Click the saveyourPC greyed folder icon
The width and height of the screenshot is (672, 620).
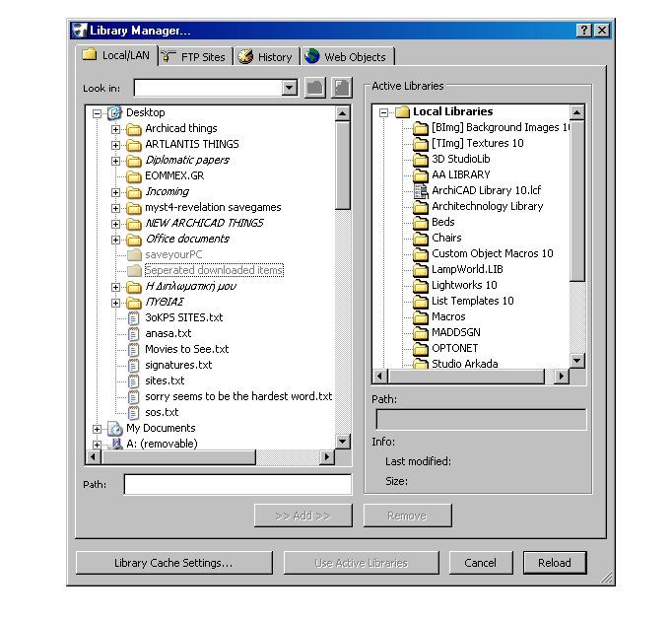[134, 254]
